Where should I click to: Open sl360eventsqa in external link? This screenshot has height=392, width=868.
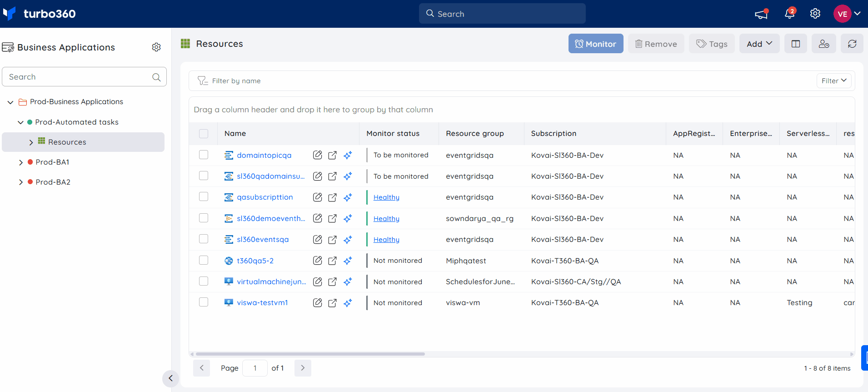click(x=333, y=239)
